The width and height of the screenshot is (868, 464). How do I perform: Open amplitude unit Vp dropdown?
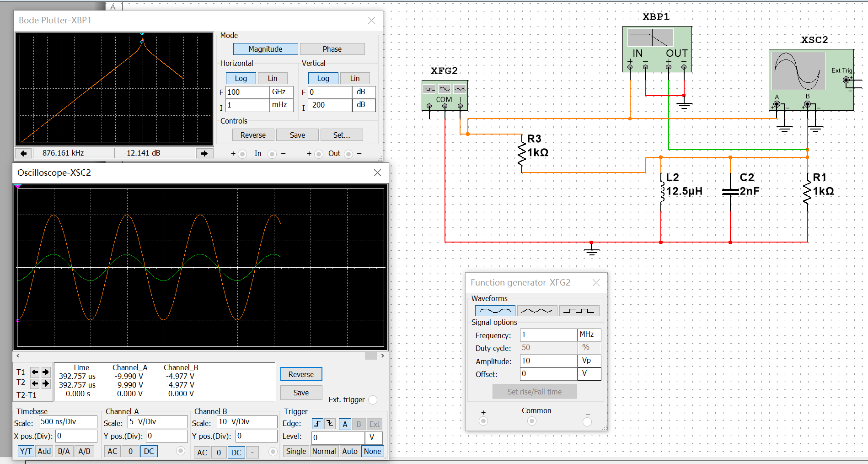pyautogui.click(x=589, y=361)
